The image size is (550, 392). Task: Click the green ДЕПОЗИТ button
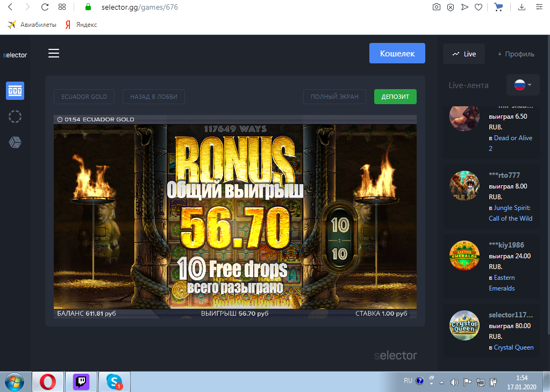395,97
